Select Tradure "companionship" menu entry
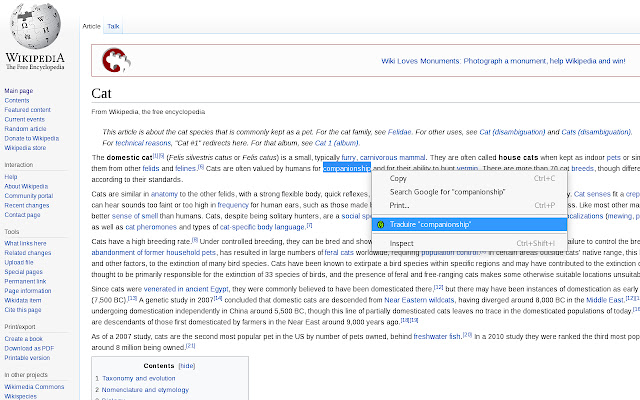This screenshot has height=400, width=640. (469, 224)
